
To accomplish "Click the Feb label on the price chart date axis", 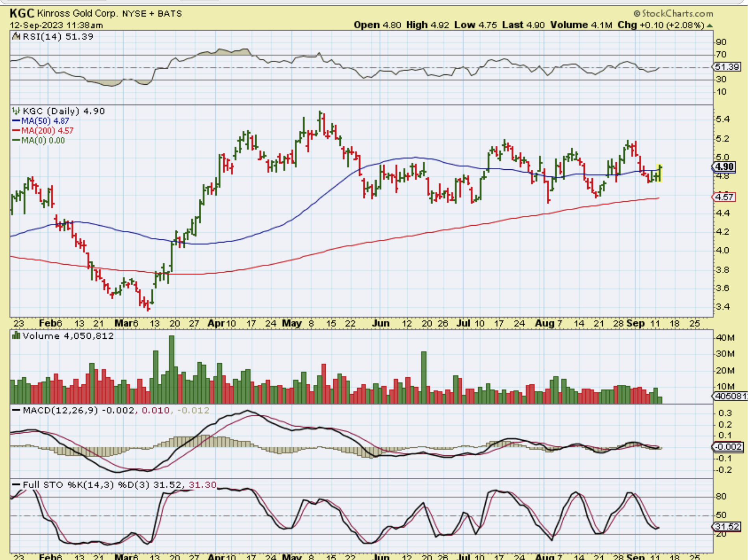I will (48, 323).
